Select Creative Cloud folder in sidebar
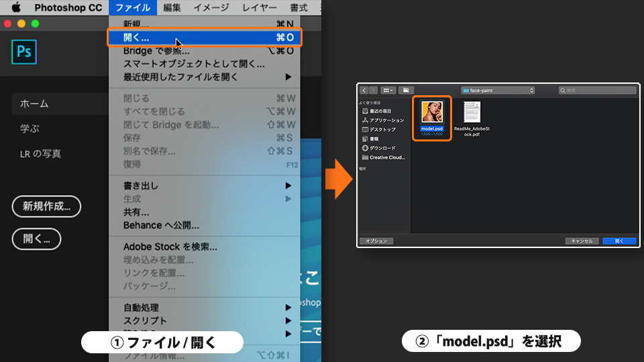Image resolution: width=644 pixels, height=362 pixels. click(384, 158)
